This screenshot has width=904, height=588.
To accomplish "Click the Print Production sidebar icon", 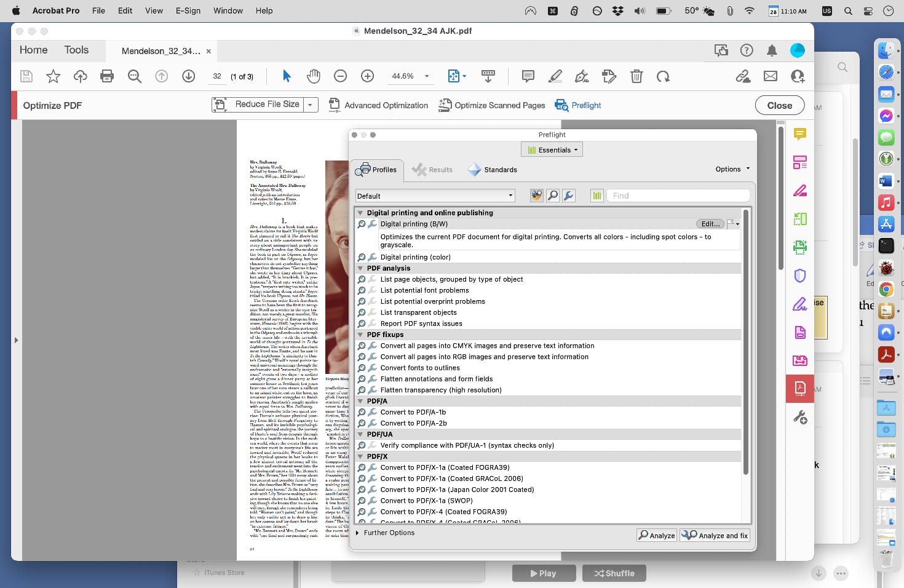I will (799, 247).
